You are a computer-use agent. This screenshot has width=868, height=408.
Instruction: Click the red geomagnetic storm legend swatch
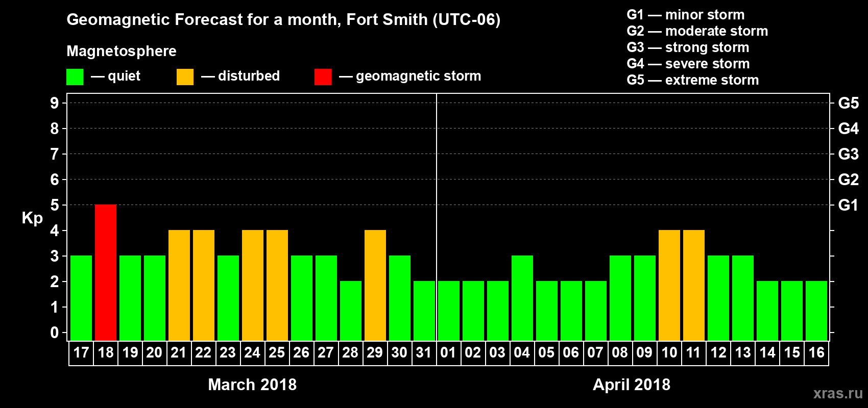(x=323, y=77)
